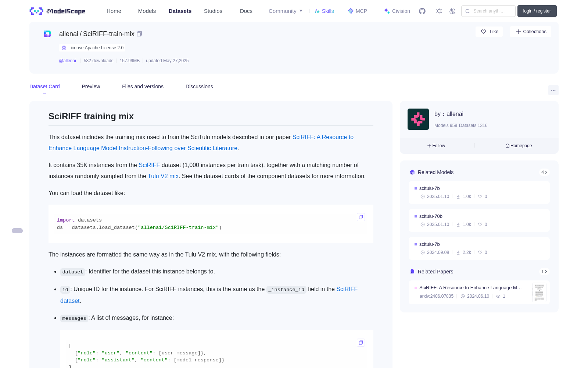Click the Related Papers document icon

(412, 272)
